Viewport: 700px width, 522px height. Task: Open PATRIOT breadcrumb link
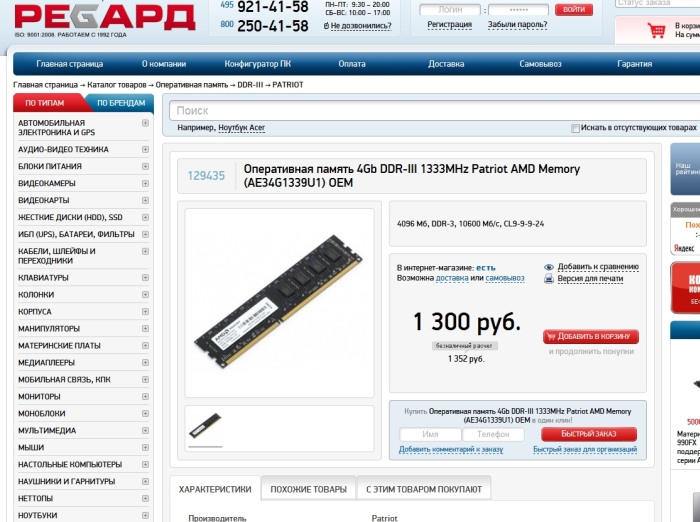click(288, 84)
